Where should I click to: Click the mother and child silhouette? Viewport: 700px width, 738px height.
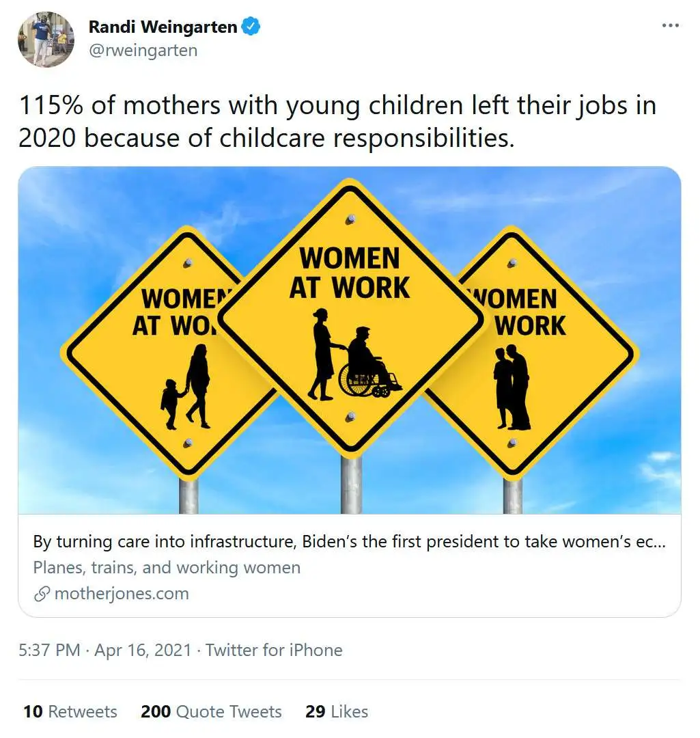click(186, 387)
